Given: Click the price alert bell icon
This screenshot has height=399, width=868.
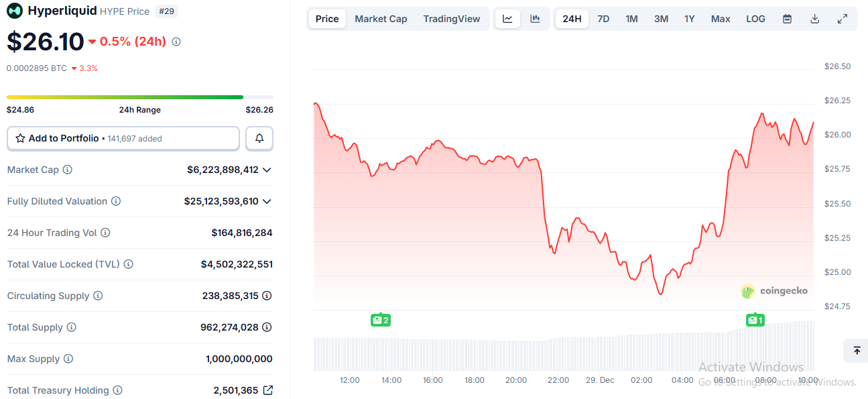Looking at the screenshot, I should tap(259, 138).
